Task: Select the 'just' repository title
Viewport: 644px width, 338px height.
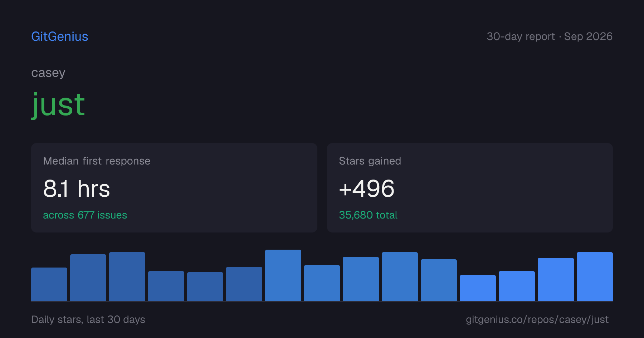Action: coord(58,105)
